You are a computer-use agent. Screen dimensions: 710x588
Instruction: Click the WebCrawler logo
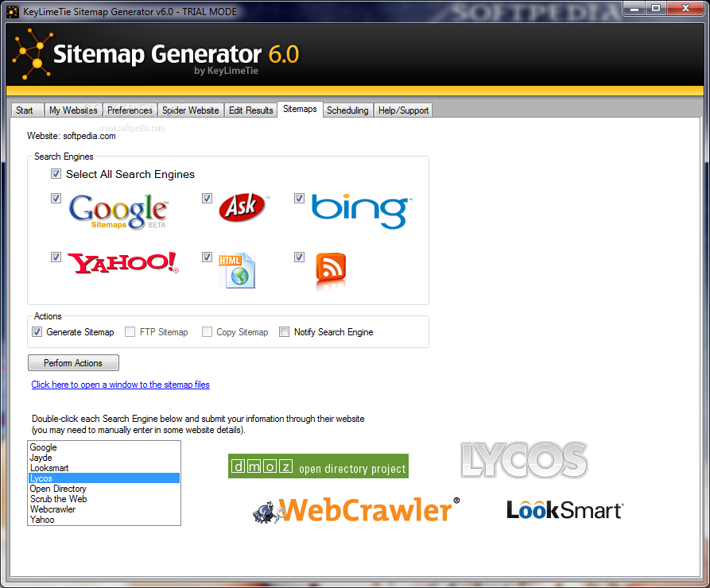pos(356,510)
